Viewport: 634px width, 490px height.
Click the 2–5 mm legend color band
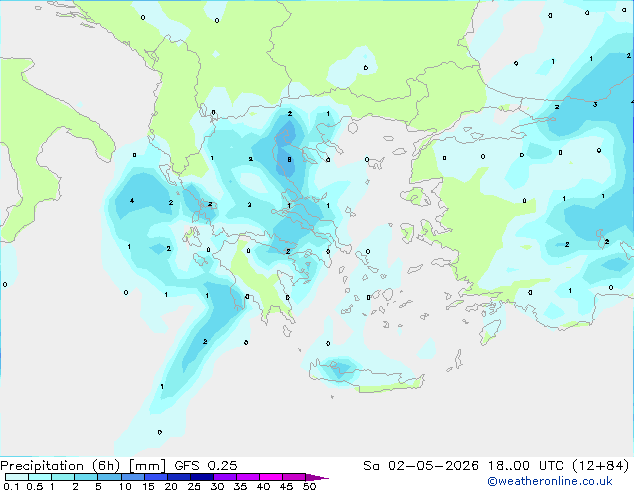[x=86, y=477]
